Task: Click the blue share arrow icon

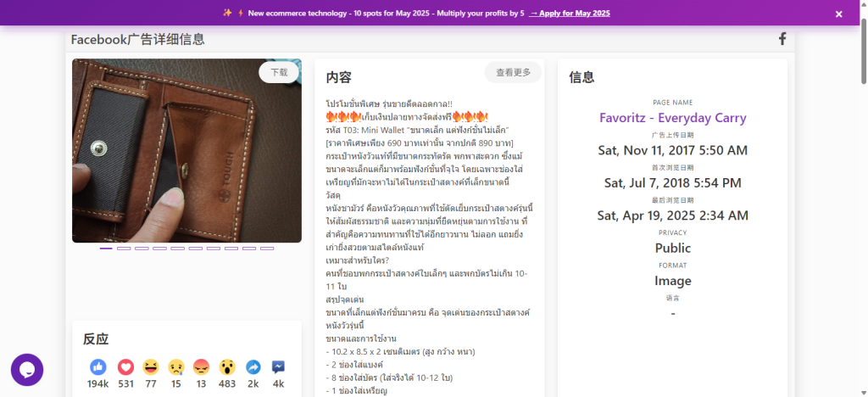Action: (253, 367)
